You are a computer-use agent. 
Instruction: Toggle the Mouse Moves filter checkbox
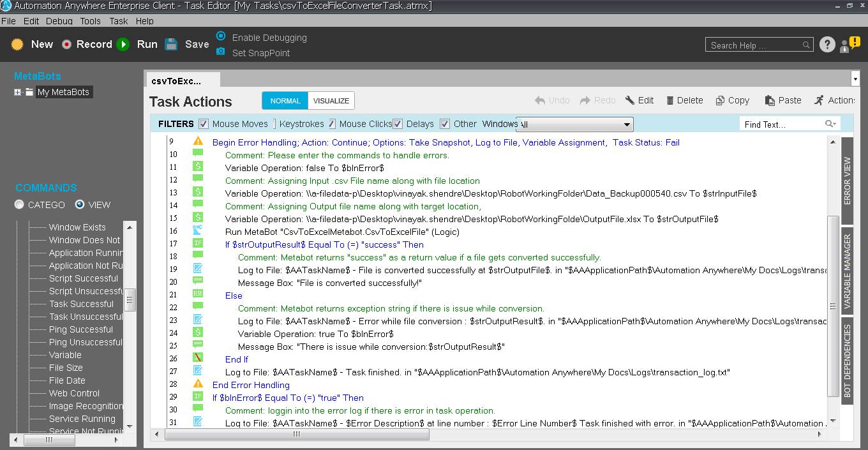204,124
